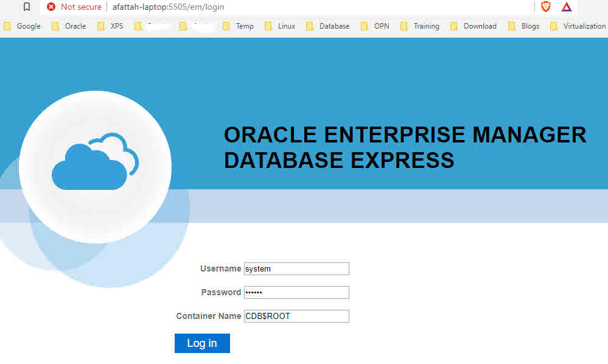Image resolution: width=608 pixels, height=364 pixels.
Task: Open the Virtualization bookmarks folder
Action: point(578,26)
